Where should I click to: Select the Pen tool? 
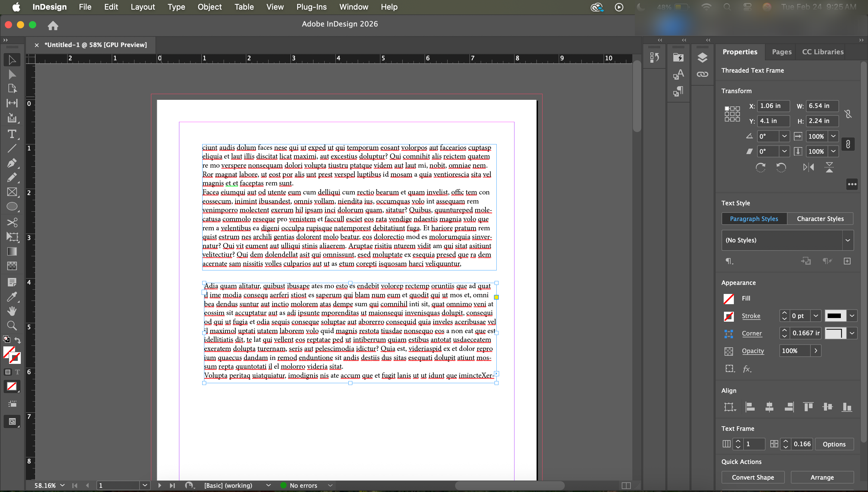pos(12,163)
